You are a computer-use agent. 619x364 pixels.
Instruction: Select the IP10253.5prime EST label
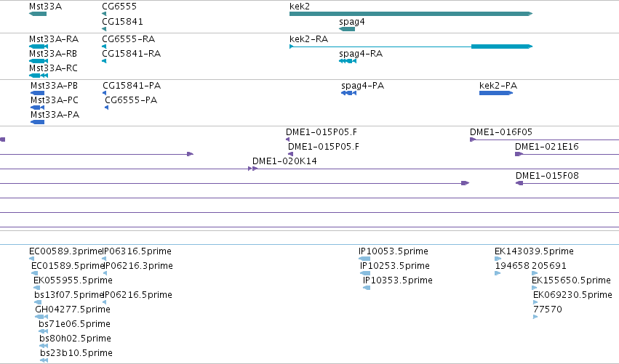point(395,266)
